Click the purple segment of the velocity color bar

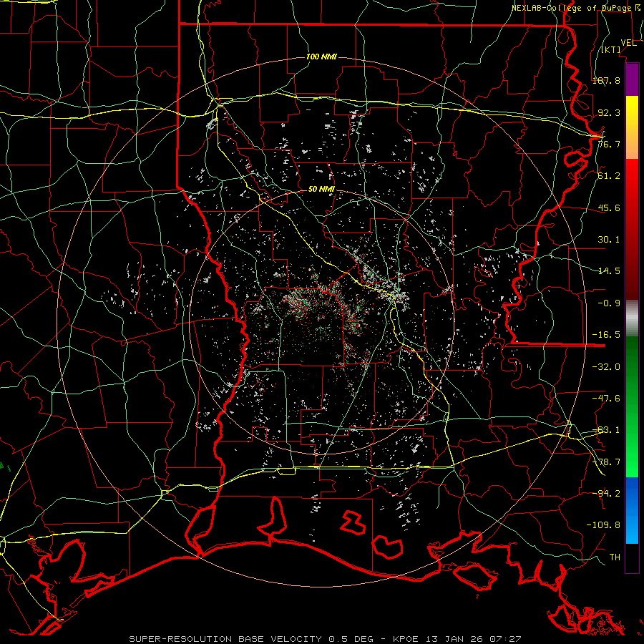(632, 79)
